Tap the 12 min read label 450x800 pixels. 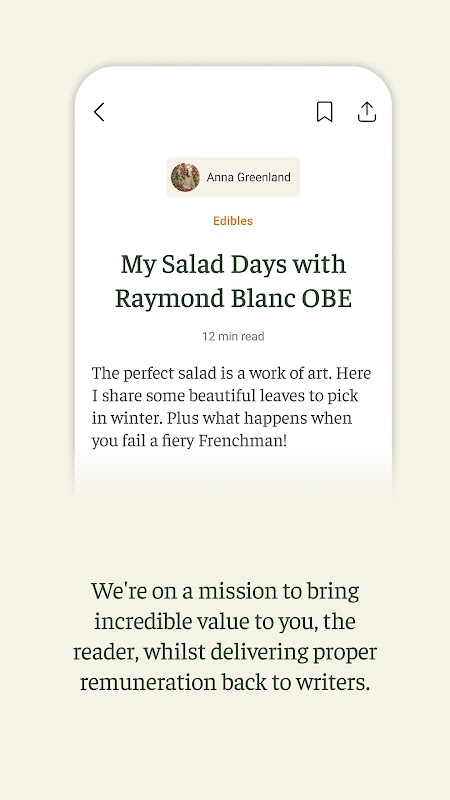pos(233,336)
